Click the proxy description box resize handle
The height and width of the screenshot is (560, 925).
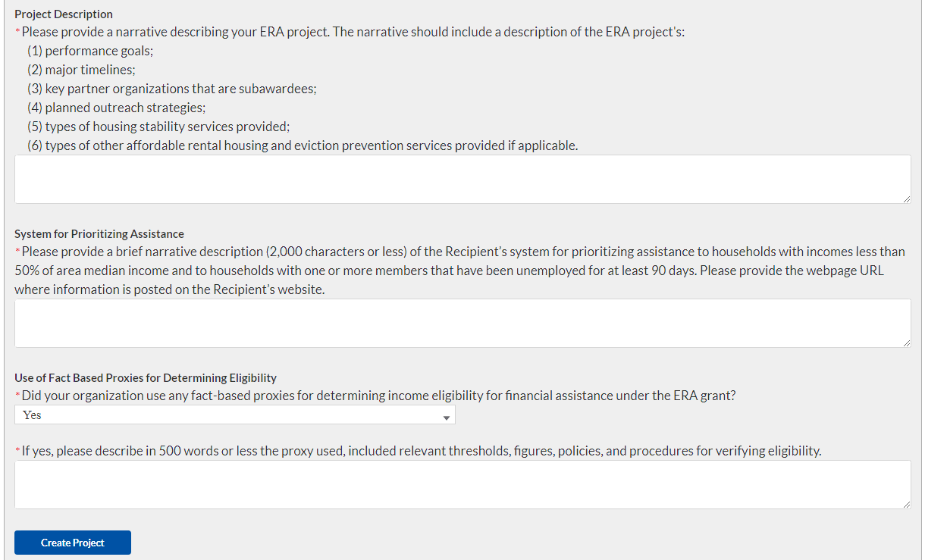coord(906,504)
